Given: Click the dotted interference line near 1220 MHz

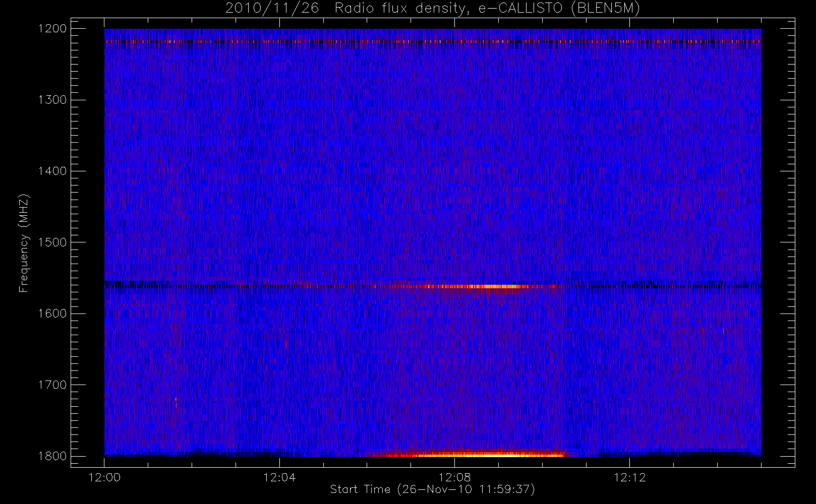Looking at the screenshot, I should pos(433,41).
